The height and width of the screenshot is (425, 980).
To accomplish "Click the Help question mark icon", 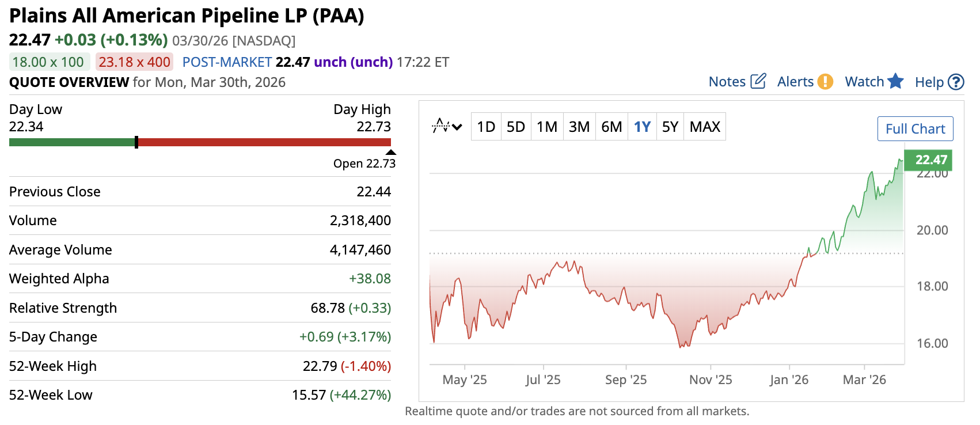I will pyautogui.click(x=956, y=82).
